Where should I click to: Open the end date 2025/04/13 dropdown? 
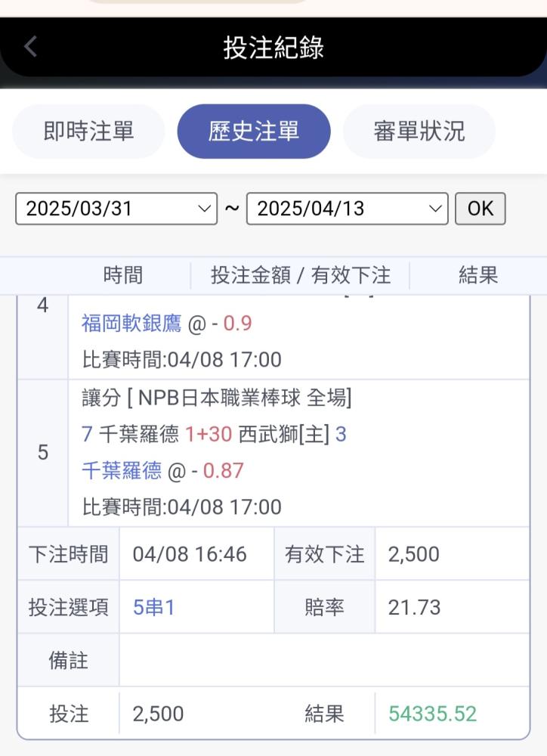coord(348,209)
